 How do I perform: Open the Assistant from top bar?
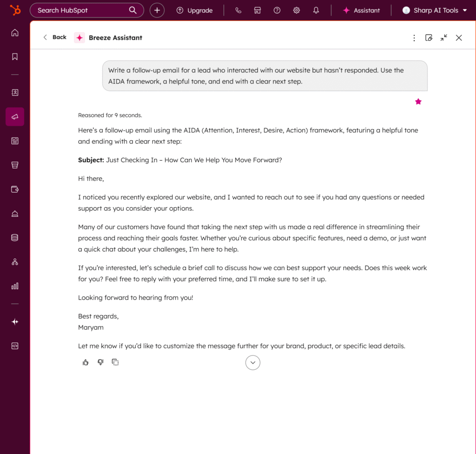coord(361,10)
